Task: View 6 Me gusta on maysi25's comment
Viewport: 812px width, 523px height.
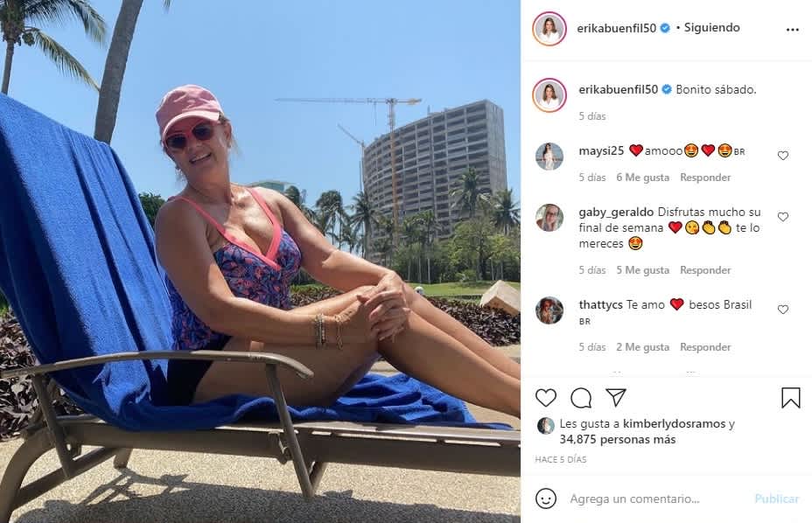Action: click(642, 177)
